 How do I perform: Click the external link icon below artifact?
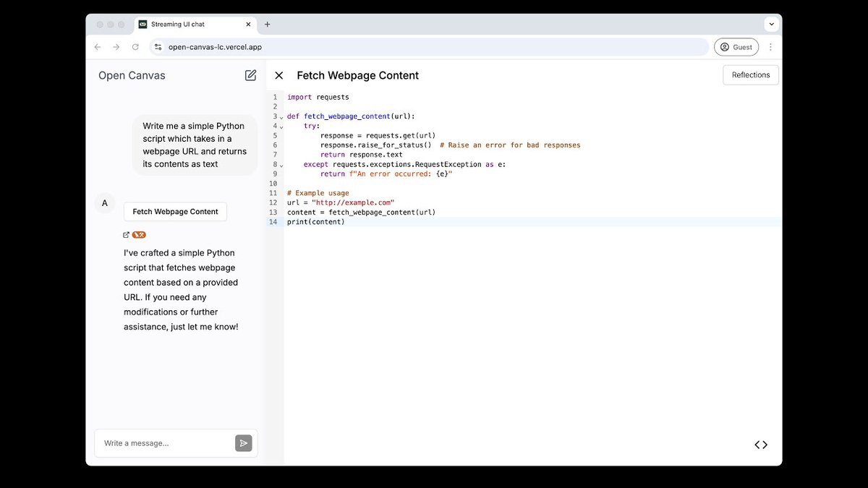pyautogui.click(x=127, y=234)
